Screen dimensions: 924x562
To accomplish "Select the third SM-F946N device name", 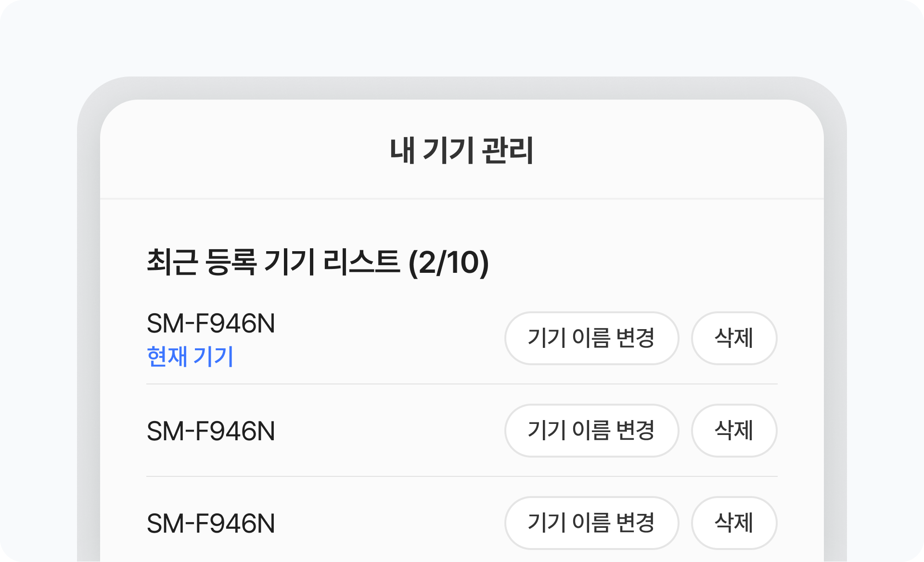I will point(211,524).
